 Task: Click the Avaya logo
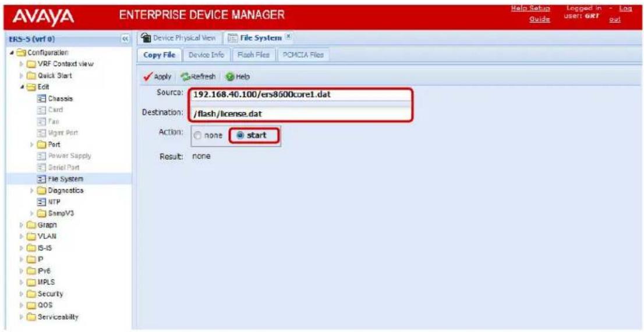[43, 17]
